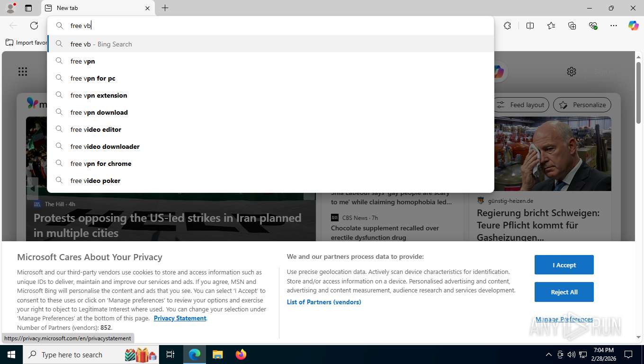Viewport: 644px width, 364px height.
Task: Refresh the page
Action: pos(34,26)
